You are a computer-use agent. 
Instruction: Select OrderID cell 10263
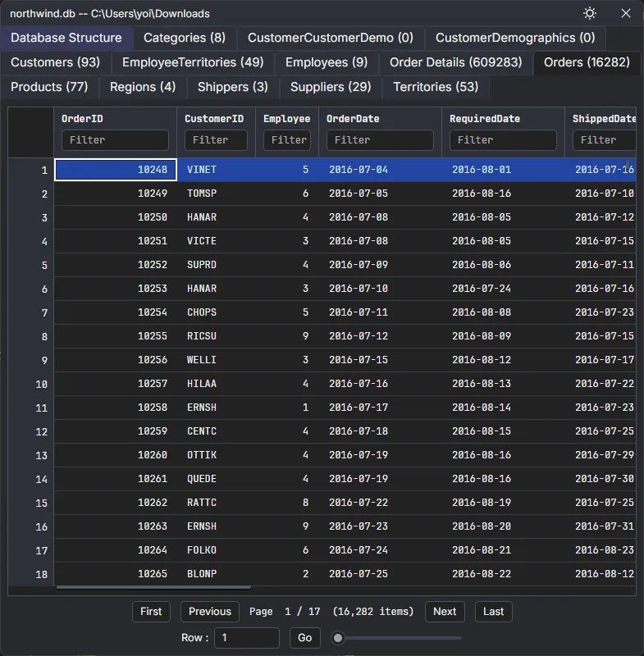116,526
